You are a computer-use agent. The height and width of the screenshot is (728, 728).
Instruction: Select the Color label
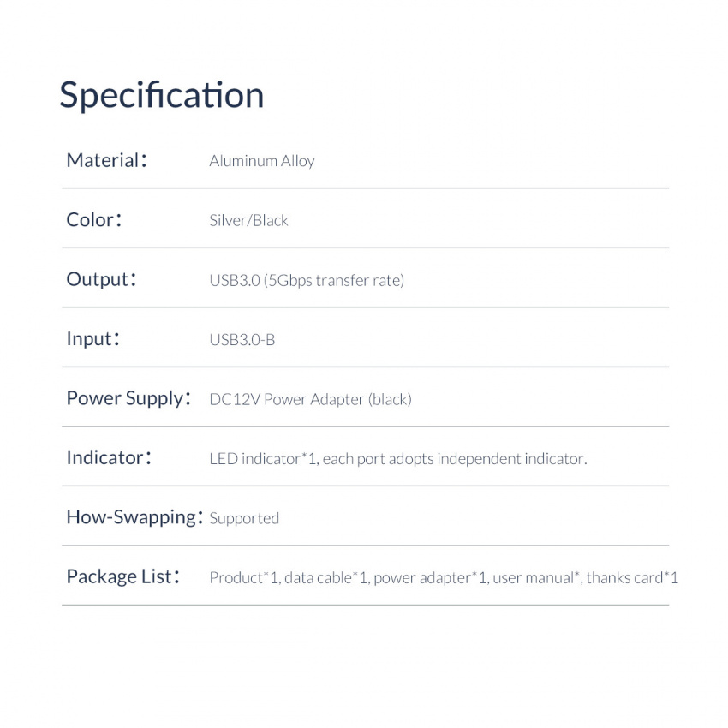pos(94,220)
